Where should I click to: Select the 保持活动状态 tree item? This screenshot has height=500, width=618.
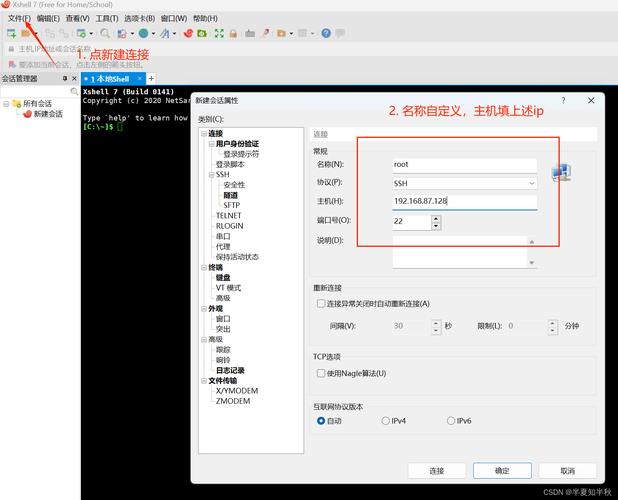coord(237,257)
